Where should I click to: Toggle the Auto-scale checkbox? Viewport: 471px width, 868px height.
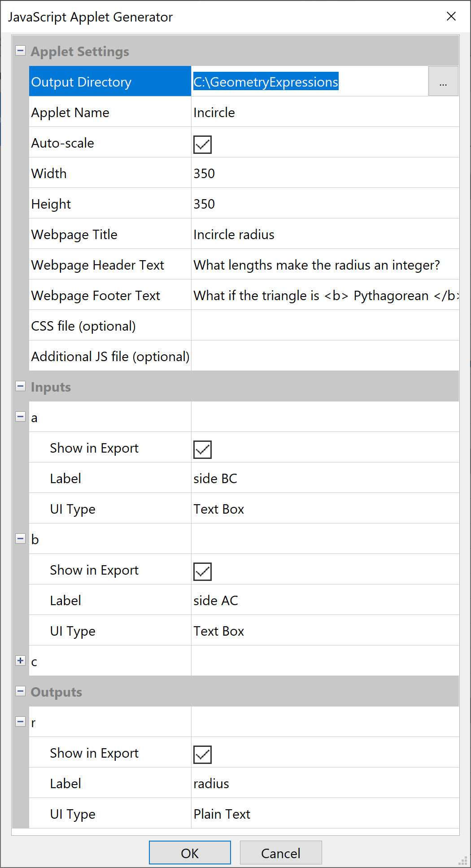tap(202, 144)
